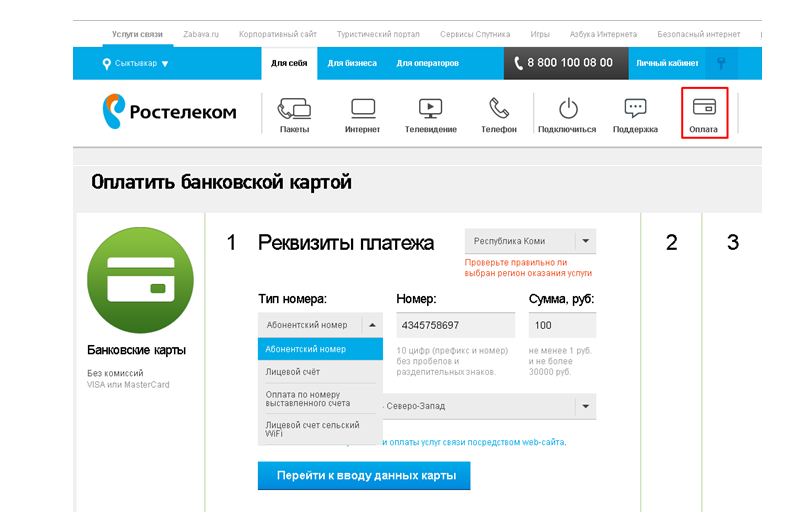Select the Телефон handset icon

coord(498,108)
